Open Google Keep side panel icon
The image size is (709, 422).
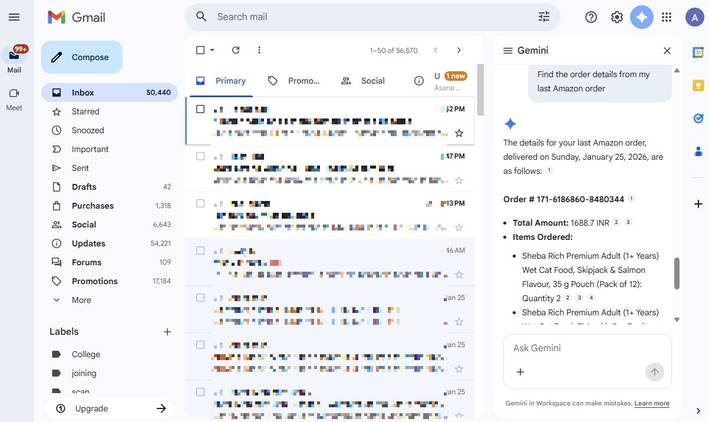(698, 85)
